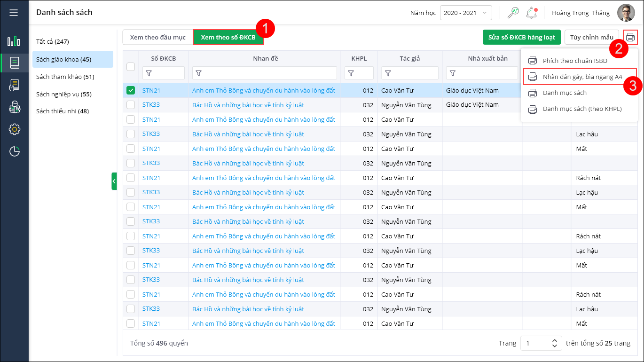Click the filter icon under Số ĐKCB

coord(149,73)
